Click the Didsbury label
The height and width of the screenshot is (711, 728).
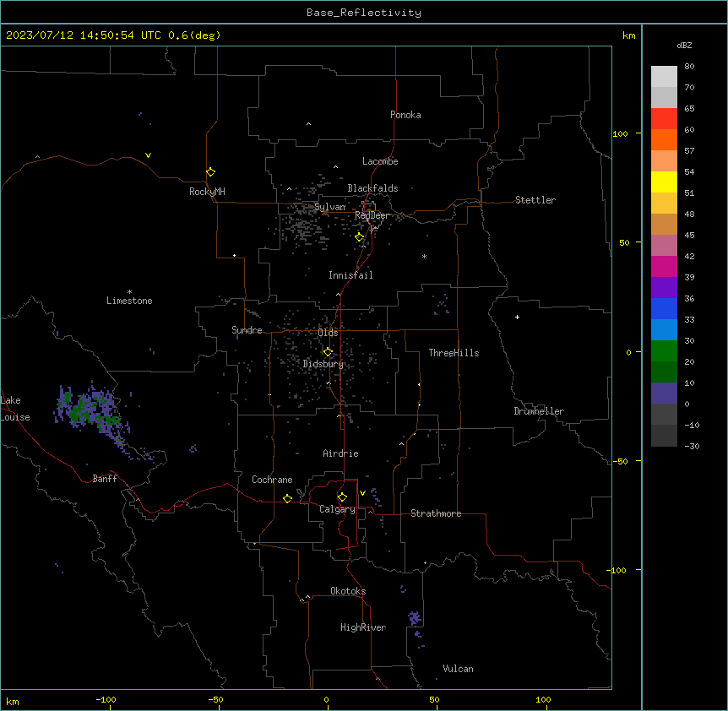323,364
